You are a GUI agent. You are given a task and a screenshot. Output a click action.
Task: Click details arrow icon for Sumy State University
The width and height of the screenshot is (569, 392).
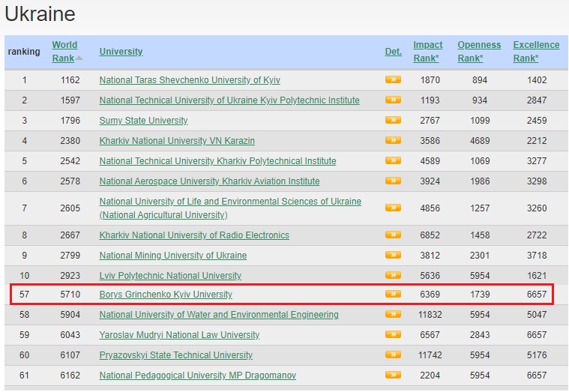pyautogui.click(x=393, y=120)
